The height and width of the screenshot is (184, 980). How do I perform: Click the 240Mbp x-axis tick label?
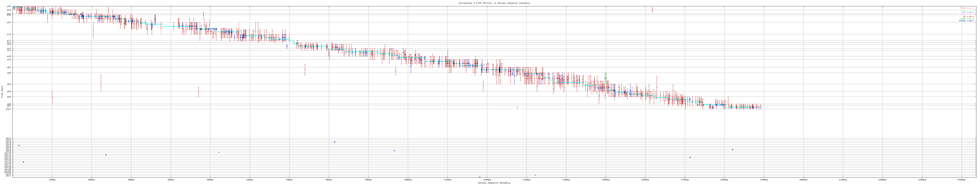click(961, 179)
